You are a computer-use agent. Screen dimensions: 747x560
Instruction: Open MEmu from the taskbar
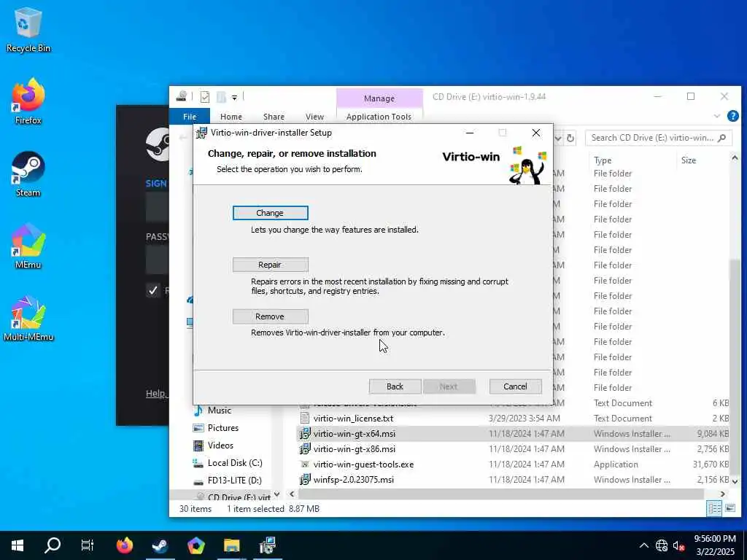196,545
